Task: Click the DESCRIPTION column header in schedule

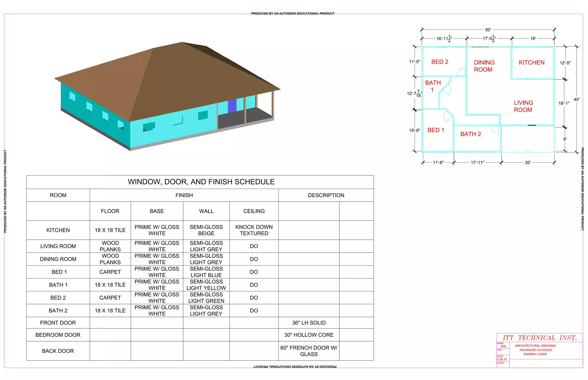Action: [x=326, y=195]
